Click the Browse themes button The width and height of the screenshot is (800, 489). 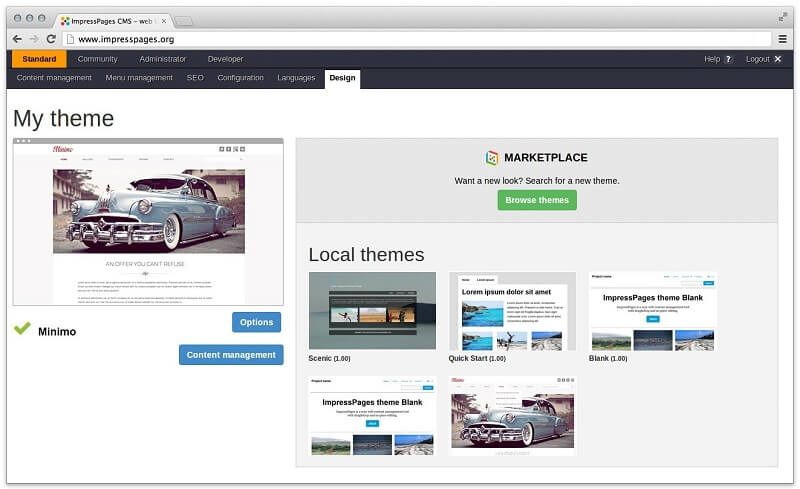click(x=537, y=200)
